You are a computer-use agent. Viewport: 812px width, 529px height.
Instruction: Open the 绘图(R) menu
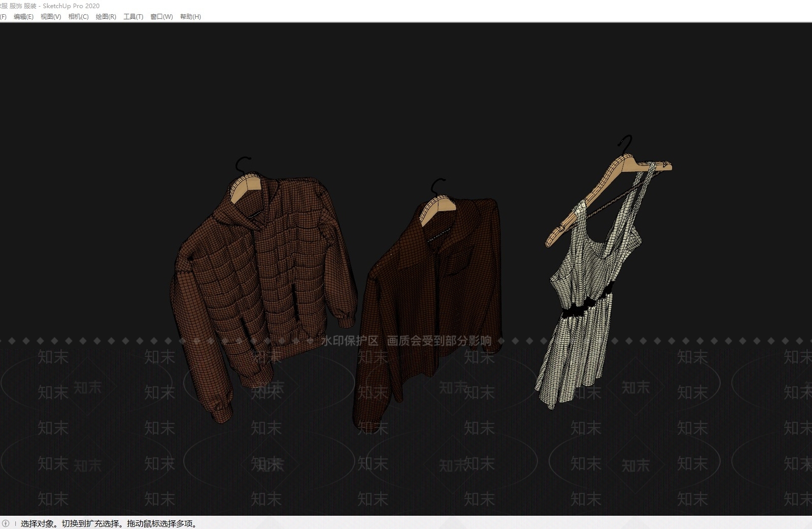click(106, 17)
